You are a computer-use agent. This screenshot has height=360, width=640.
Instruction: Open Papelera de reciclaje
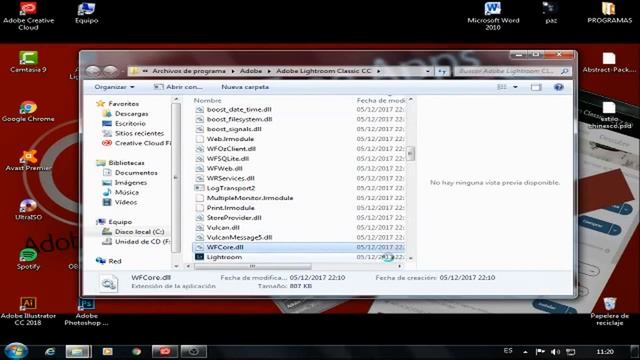pos(609,312)
